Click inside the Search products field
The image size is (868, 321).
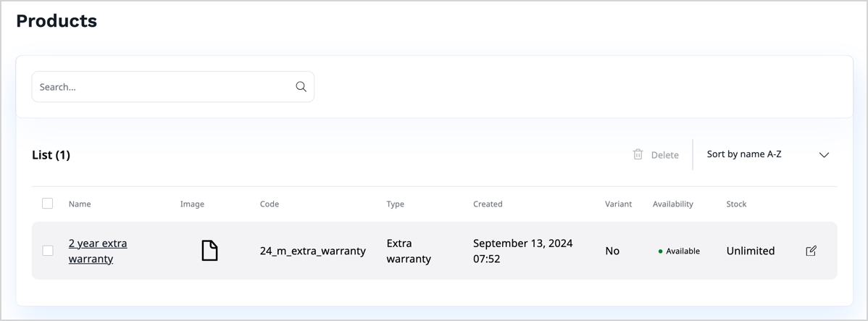coord(163,87)
